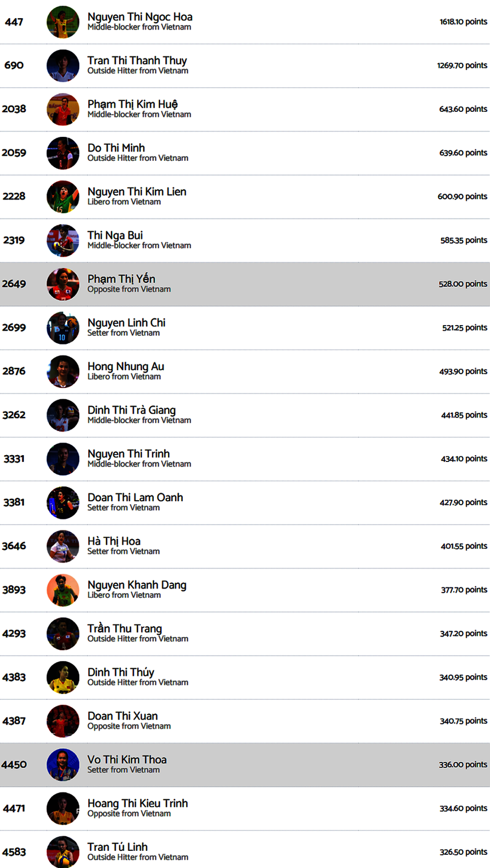Click Tran Tú Linh's player name
The height and width of the screenshot is (868, 490).
[x=117, y=847]
